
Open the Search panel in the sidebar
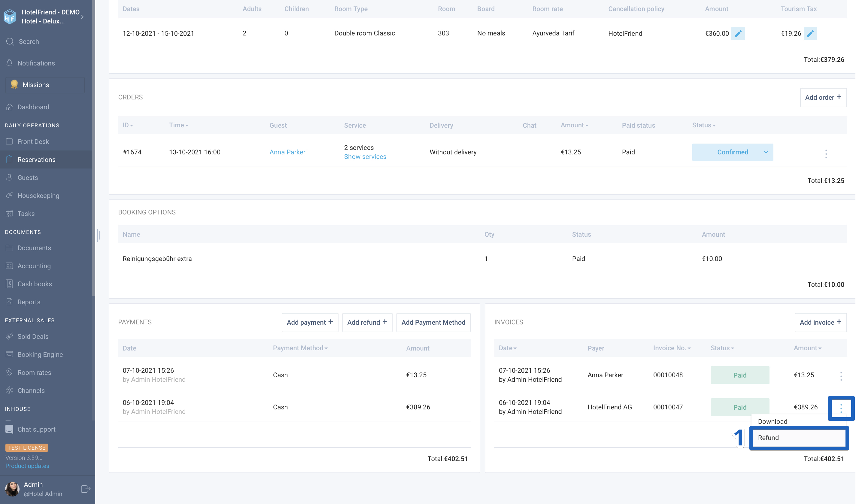click(x=29, y=41)
